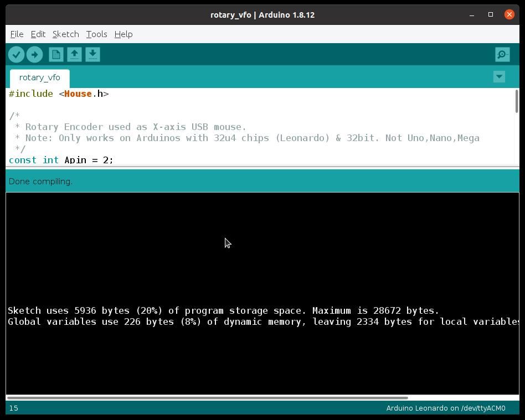Image resolution: width=525 pixels, height=420 pixels.
Task: Click the 'Sketch uses 5936 bytes' console line
Action: pyautogui.click(x=223, y=310)
